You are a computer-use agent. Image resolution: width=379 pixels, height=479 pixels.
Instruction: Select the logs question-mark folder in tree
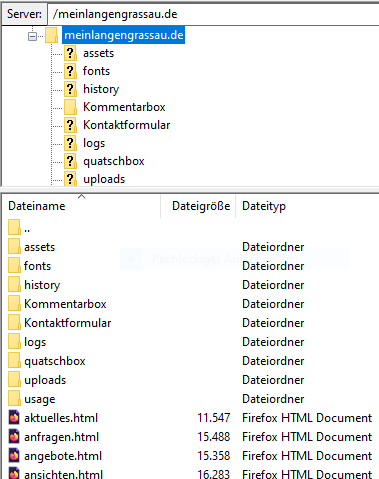point(70,143)
